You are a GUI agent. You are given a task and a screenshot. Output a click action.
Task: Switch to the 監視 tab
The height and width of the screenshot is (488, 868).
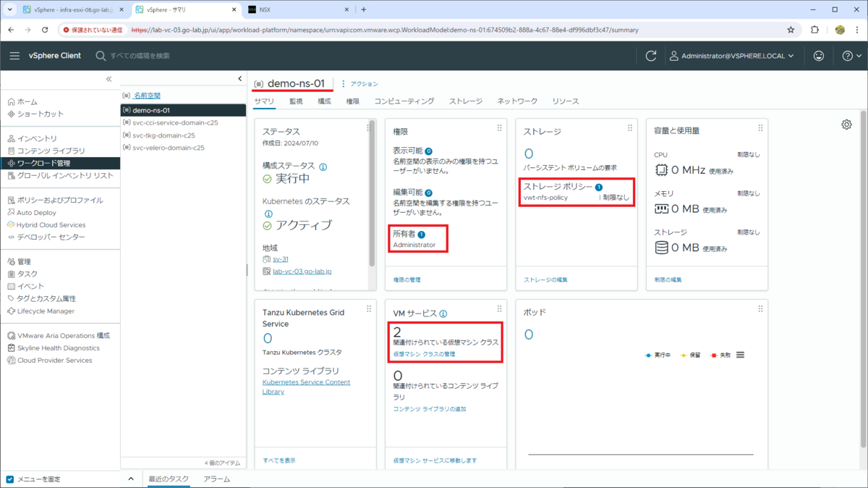click(295, 101)
